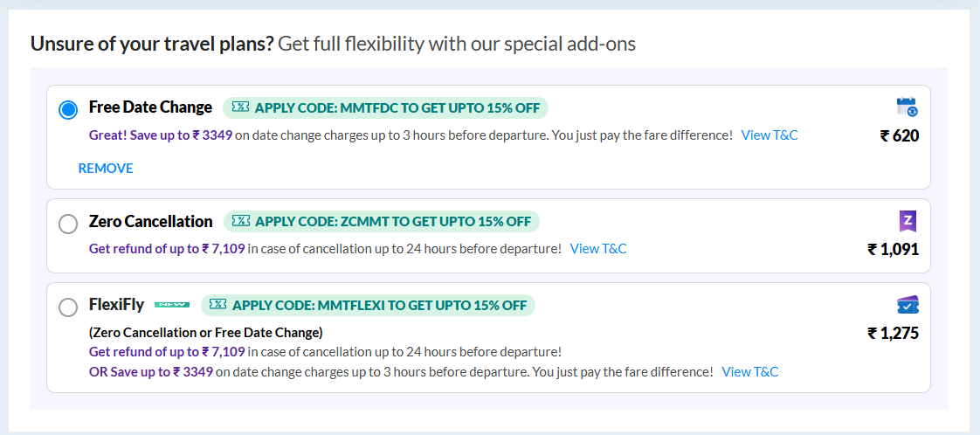Click the MMTFDC promo code badge
The height and width of the screenshot is (435, 980).
[386, 108]
